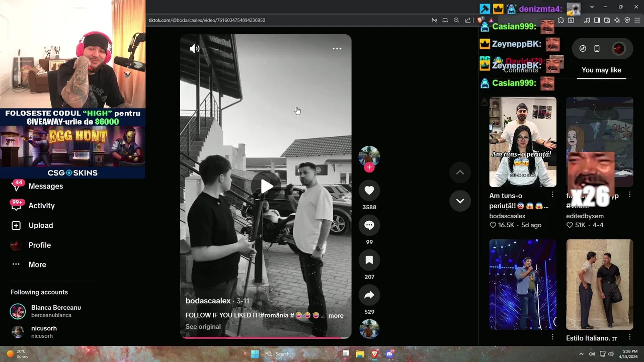Open Bianca Berceanu following account
This screenshot has width=644, height=362.
coord(45,311)
